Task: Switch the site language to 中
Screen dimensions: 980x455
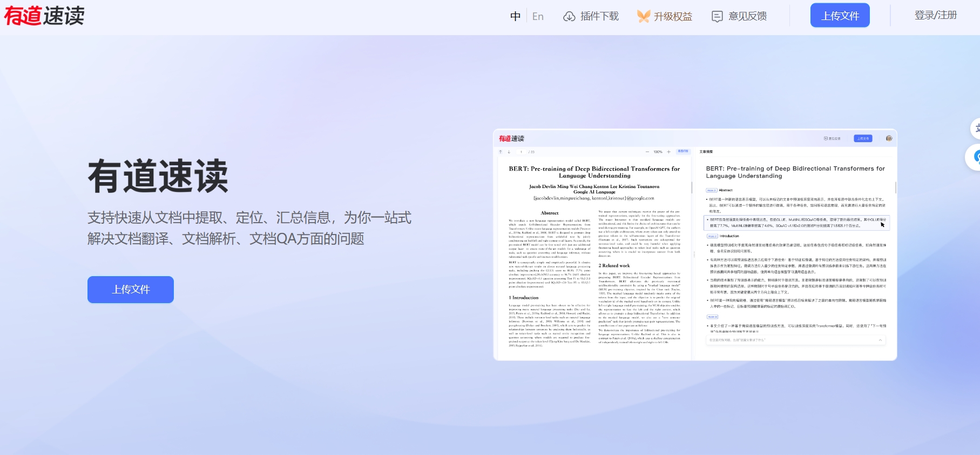Action: [516, 16]
